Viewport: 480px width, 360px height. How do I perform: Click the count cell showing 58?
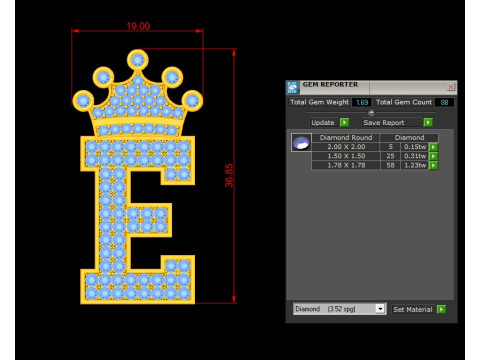(390, 165)
